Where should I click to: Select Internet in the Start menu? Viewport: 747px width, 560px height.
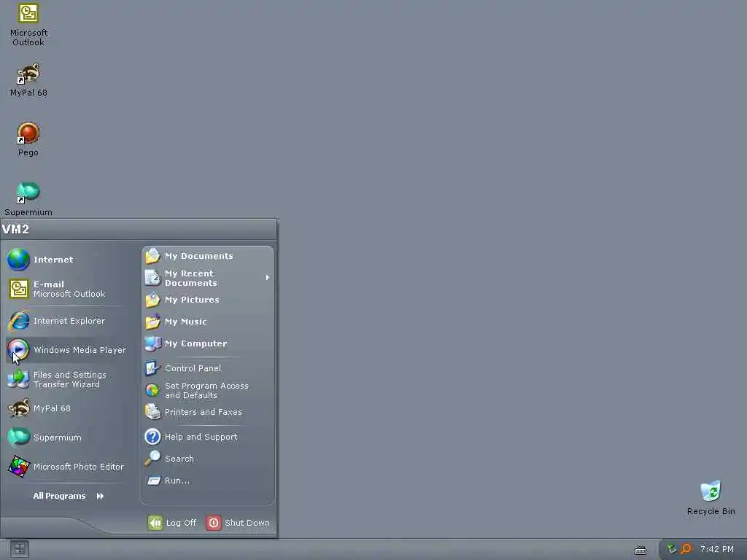(x=66, y=260)
